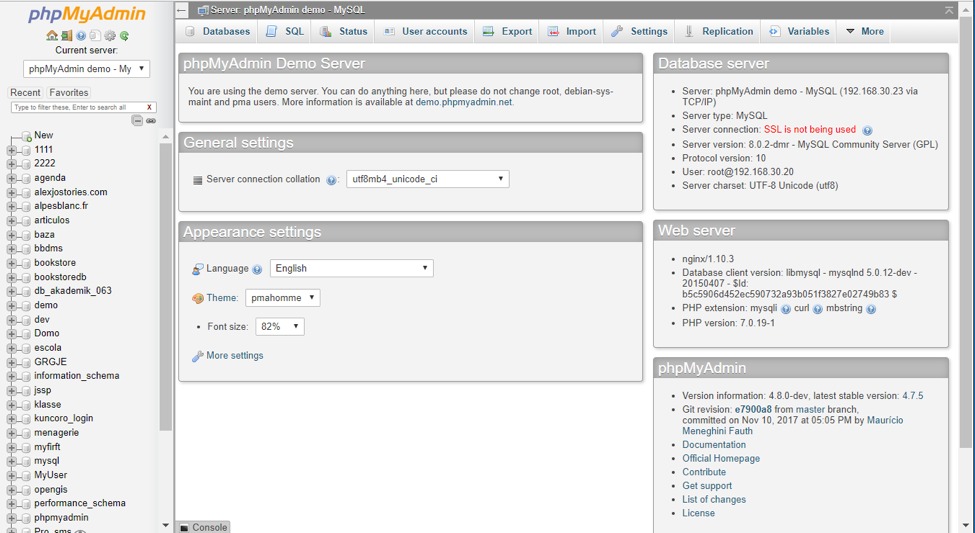Image resolution: width=975 pixels, height=533 pixels.
Task: Click the collation help question icon
Action: tap(331, 180)
